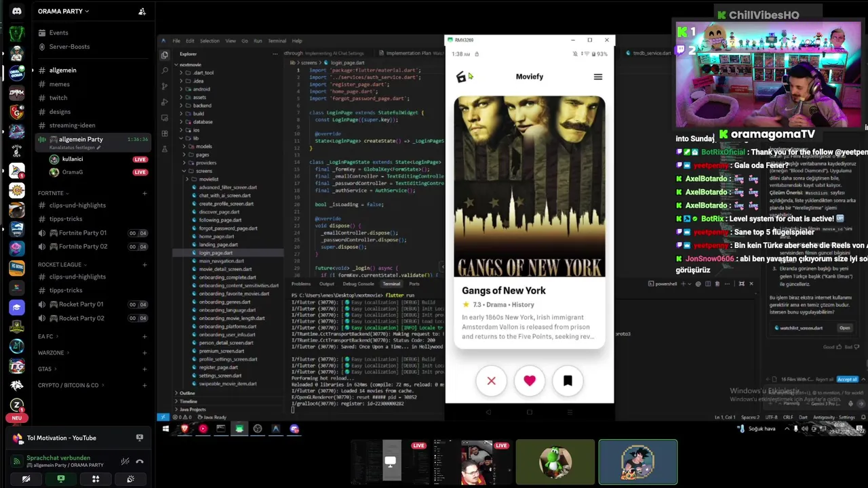Open the Edit menu in the editor
The height and width of the screenshot is (488, 868).
(190, 41)
